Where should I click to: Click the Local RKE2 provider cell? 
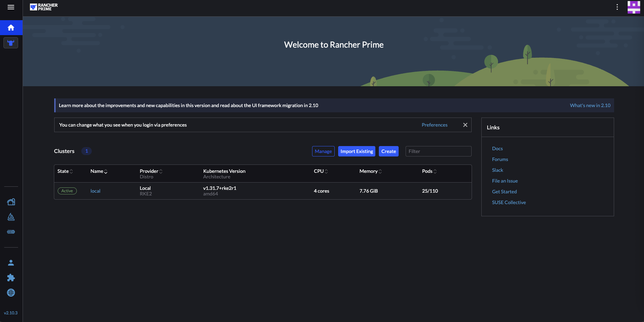tap(146, 191)
